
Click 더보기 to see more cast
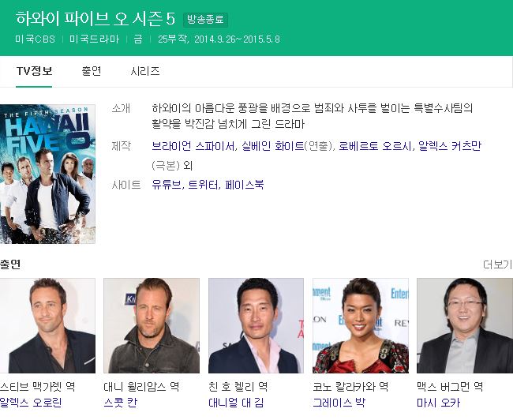(x=498, y=264)
